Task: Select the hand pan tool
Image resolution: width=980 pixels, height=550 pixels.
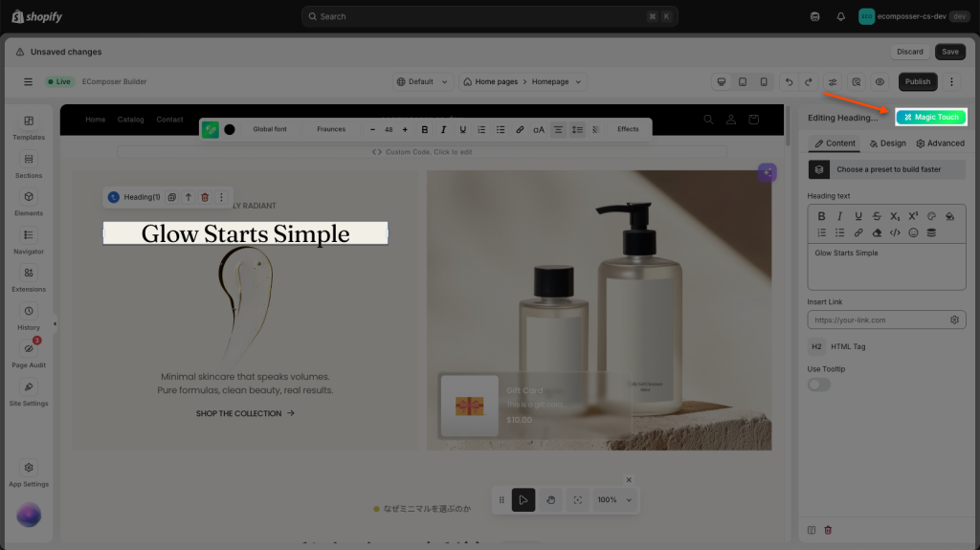Action: 550,500
